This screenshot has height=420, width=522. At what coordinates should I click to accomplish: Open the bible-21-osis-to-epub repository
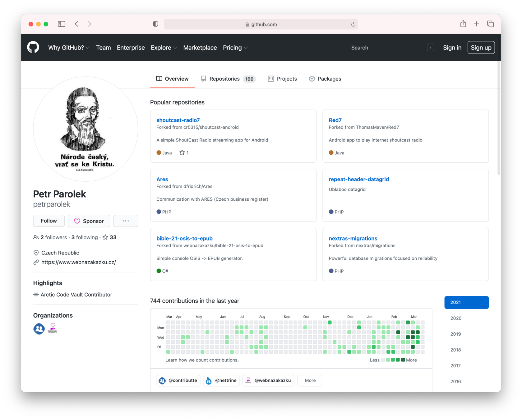(184, 238)
